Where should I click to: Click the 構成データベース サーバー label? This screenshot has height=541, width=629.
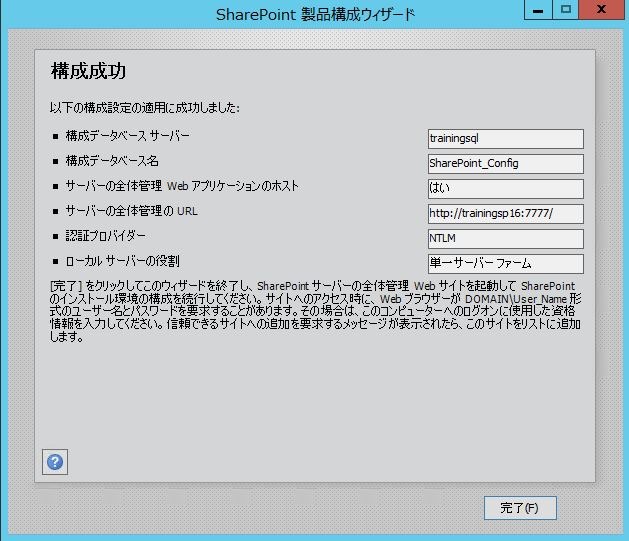(x=128, y=136)
